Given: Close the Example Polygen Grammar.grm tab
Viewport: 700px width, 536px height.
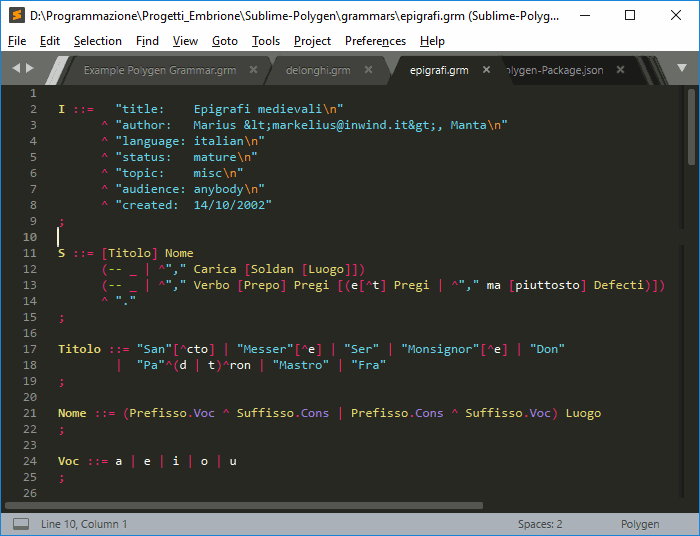Looking at the screenshot, I should tap(253, 70).
